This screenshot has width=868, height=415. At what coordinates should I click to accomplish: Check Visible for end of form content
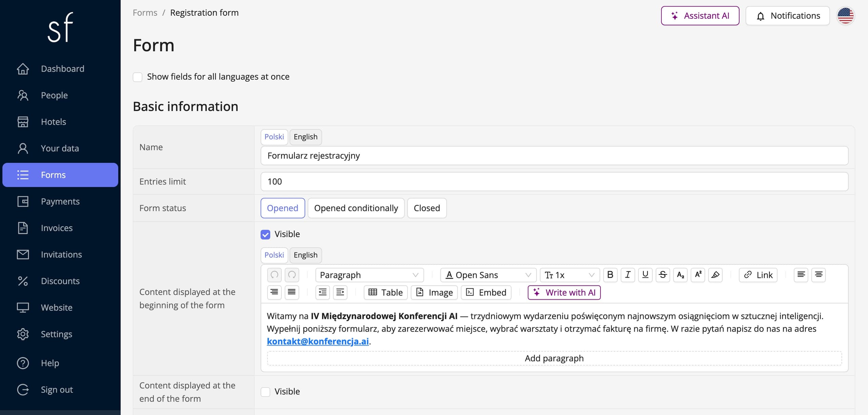pos(265,392)
